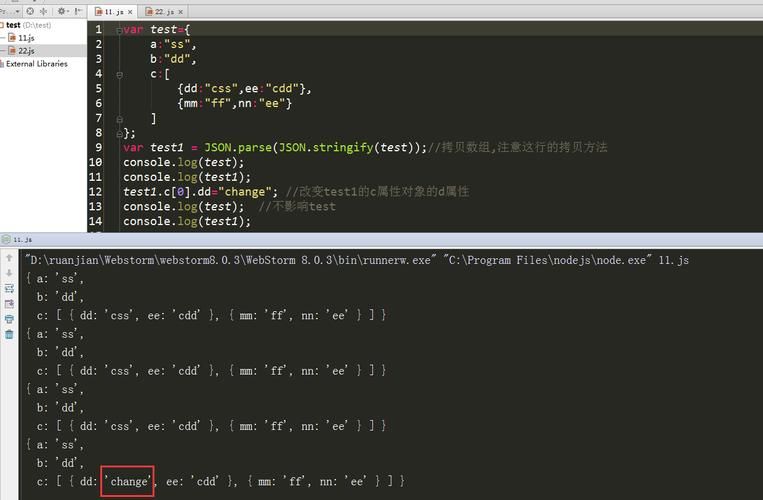This screenshot has height=500, width=763.
Task: Click the "change" string on line 12
Action: click(244, 192)
